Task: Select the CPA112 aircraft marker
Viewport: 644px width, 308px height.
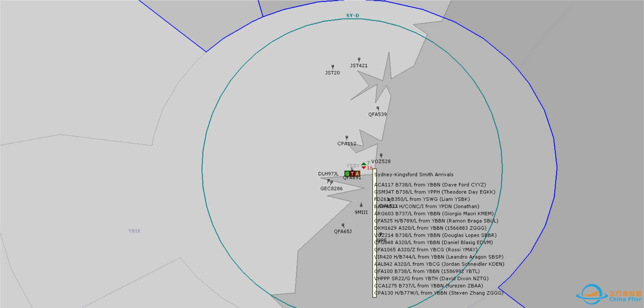Action: (347, 137)
